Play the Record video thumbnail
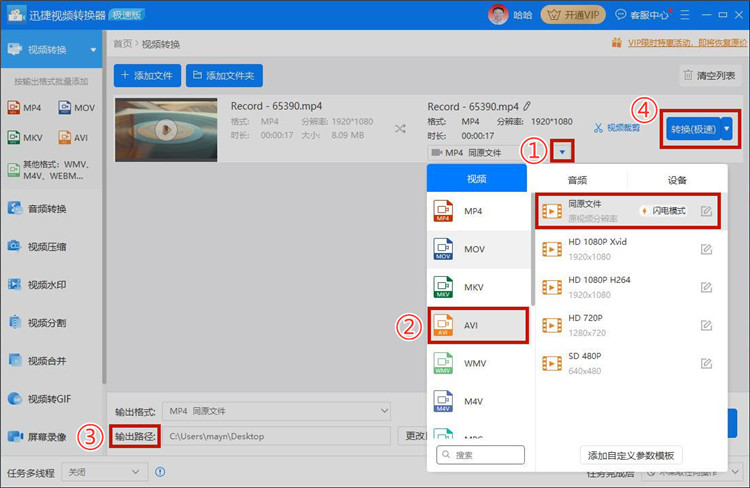Viewport: 750px width, 488px height. (166, 129)
